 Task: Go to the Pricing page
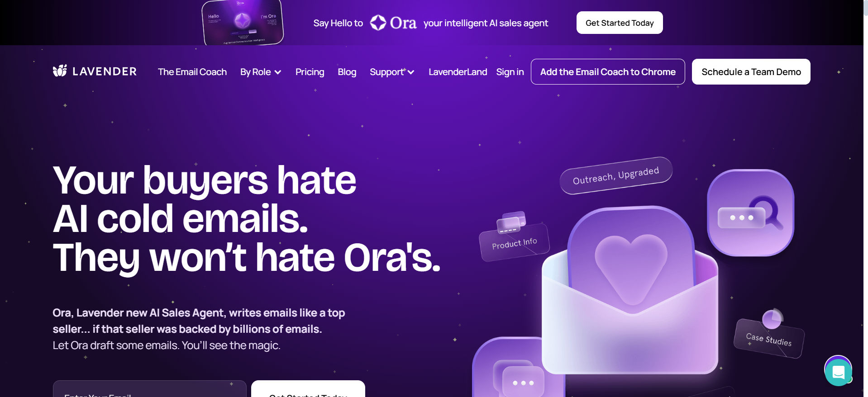click(310, 72)
